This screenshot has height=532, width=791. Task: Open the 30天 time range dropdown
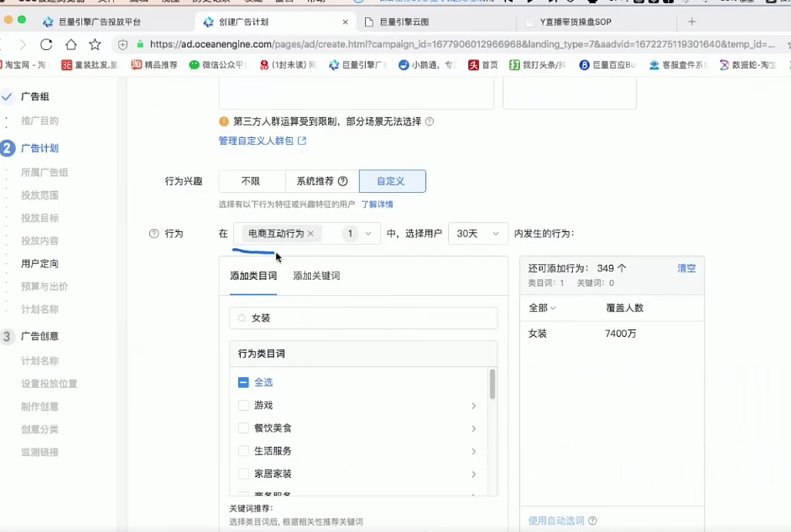coord(478,234)
